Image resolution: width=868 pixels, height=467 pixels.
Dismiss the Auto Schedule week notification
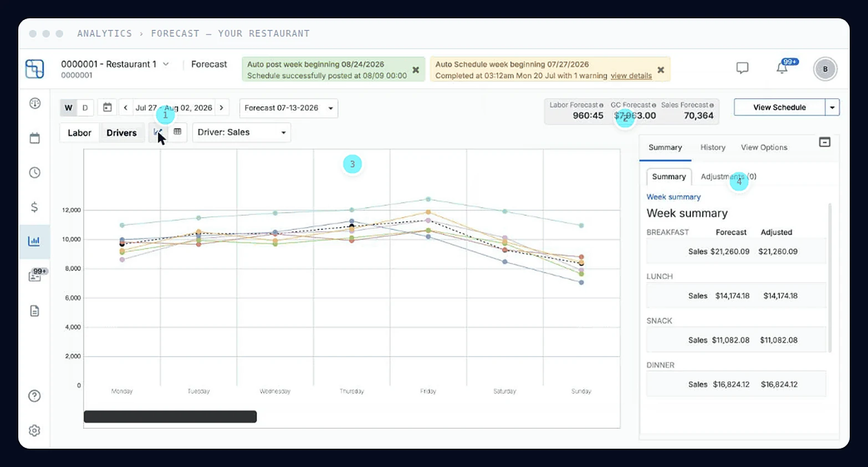click(x=661, y=70)
